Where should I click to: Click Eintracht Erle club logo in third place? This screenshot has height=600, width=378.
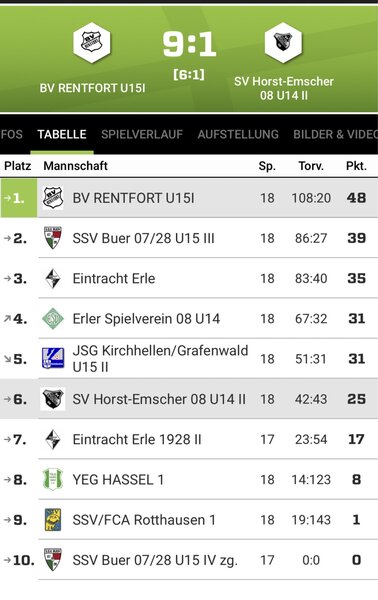coord(53,278)
